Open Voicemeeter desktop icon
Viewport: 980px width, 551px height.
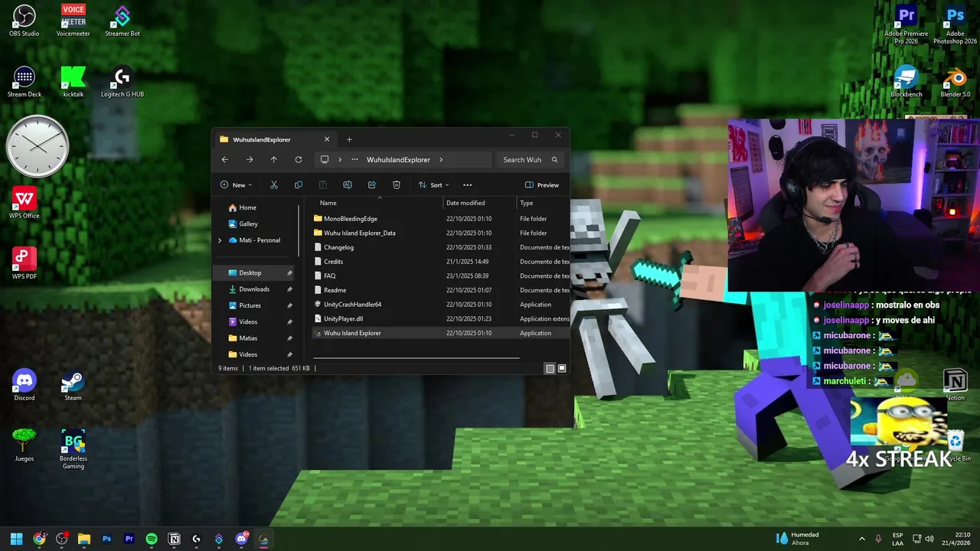click(73, 21)
